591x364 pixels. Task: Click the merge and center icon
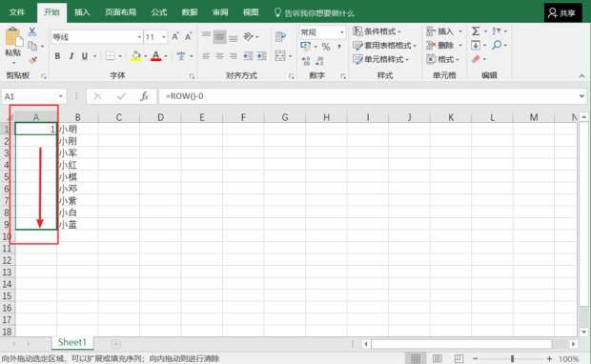tap(280, 56)
